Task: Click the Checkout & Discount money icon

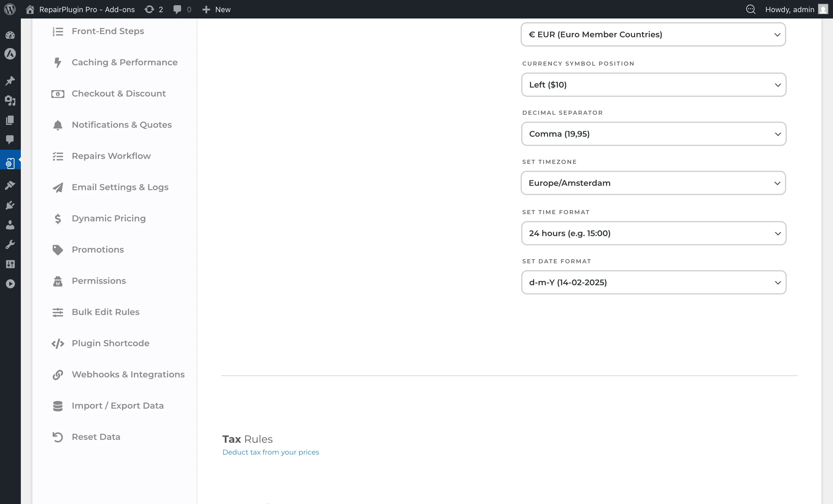Action: [x=58, y=94]
